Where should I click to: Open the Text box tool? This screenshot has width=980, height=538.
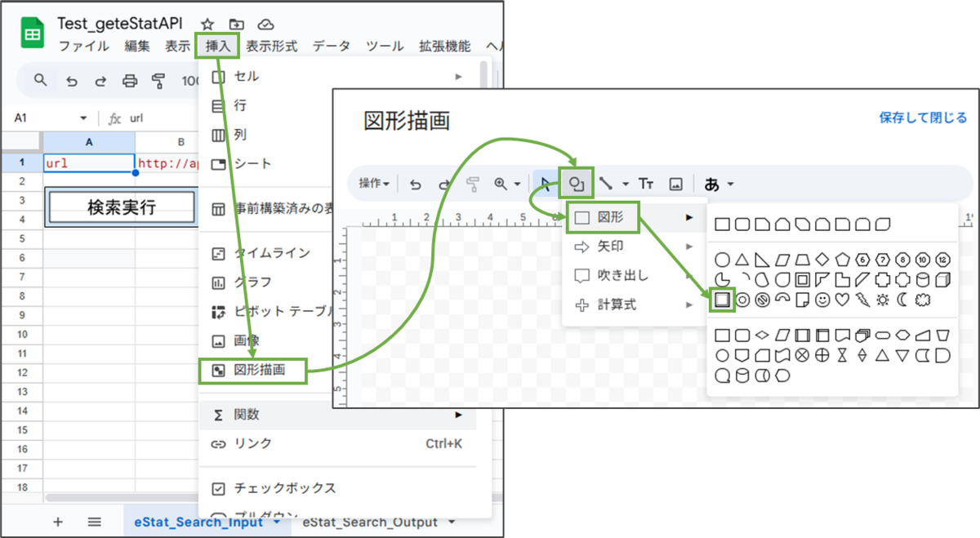click(646, 184)
